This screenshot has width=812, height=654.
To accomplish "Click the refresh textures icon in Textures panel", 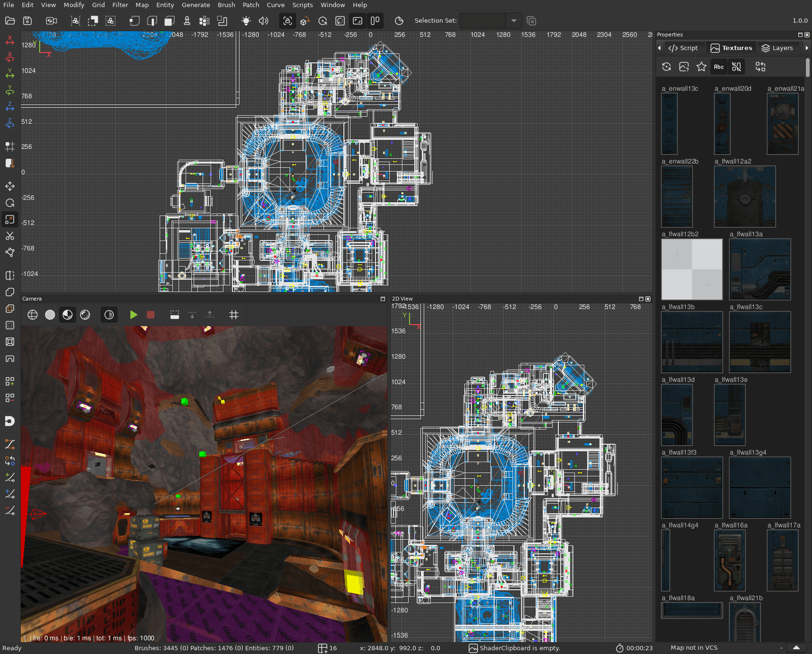I will [667, 67].
